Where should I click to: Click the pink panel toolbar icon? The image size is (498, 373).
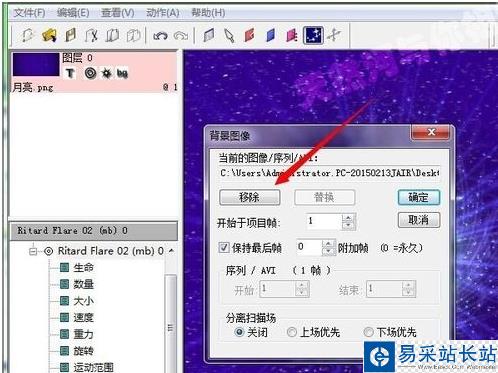[x=292, y=35]
